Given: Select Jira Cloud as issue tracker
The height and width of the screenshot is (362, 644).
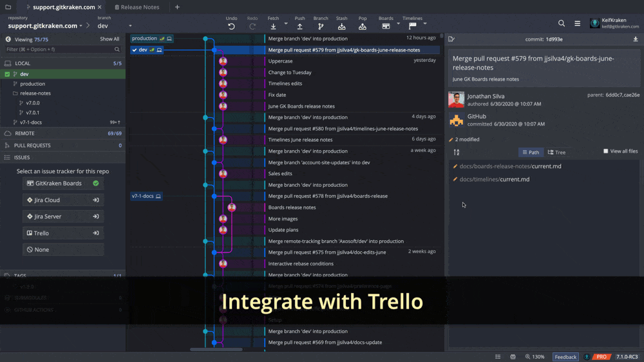Looking at the screenshot, I should pos(63,200).
